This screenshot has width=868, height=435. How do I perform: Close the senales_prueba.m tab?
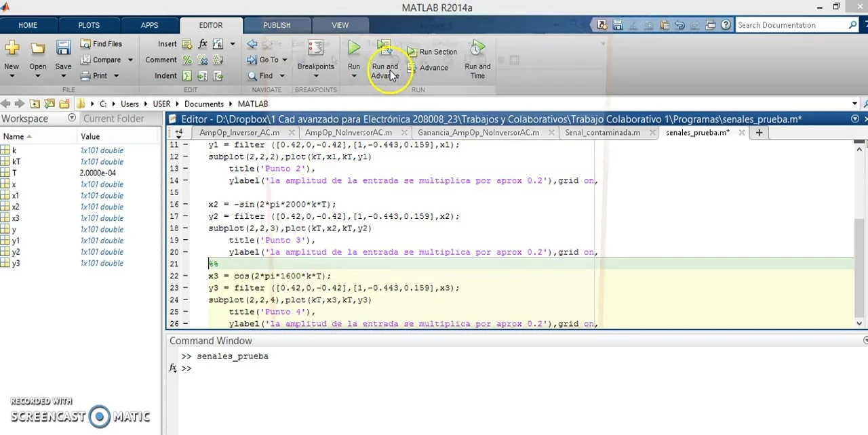coord(741,133)
